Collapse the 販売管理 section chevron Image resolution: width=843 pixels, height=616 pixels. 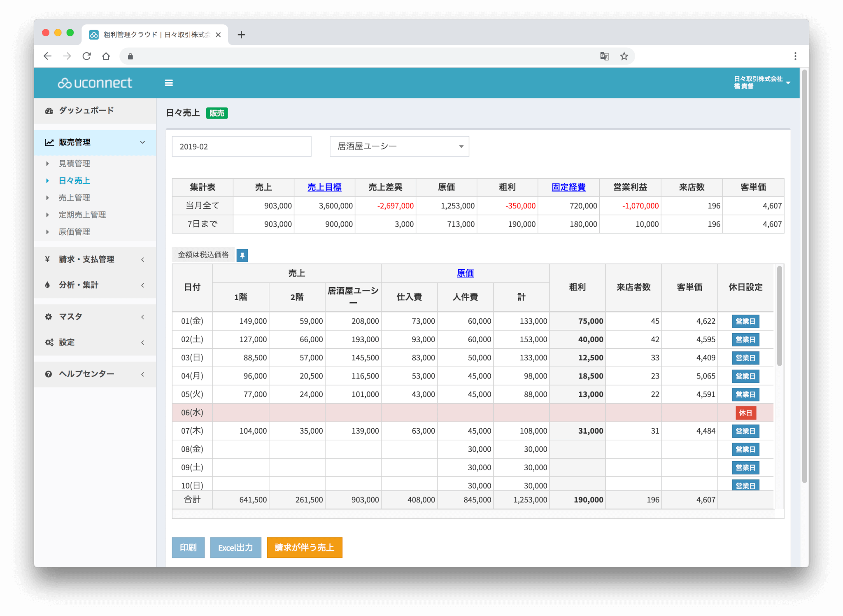point(142,142)
